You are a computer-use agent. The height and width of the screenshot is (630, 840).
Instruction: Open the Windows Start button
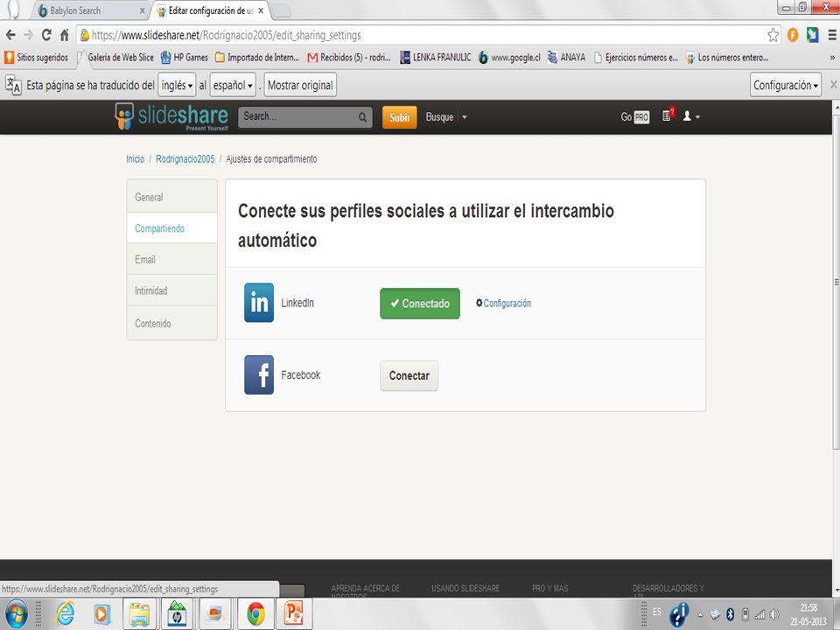(x=16, y=614)
